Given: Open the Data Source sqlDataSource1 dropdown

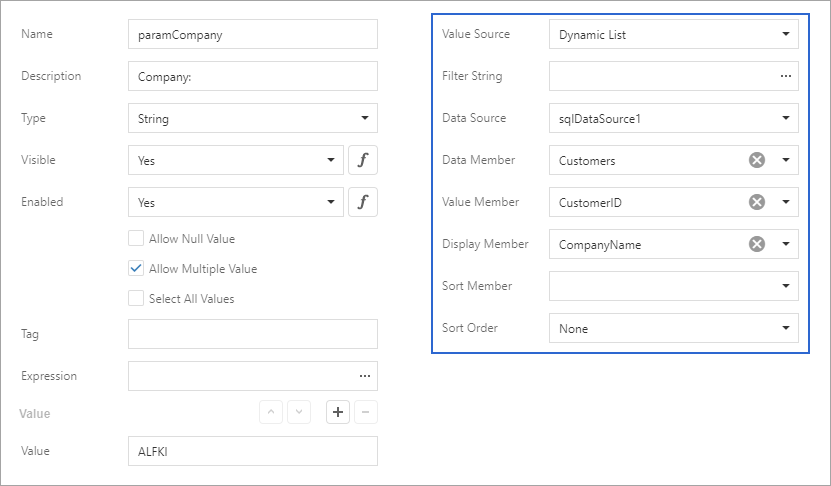Looking at the screenshot, I should pos(785,118).
